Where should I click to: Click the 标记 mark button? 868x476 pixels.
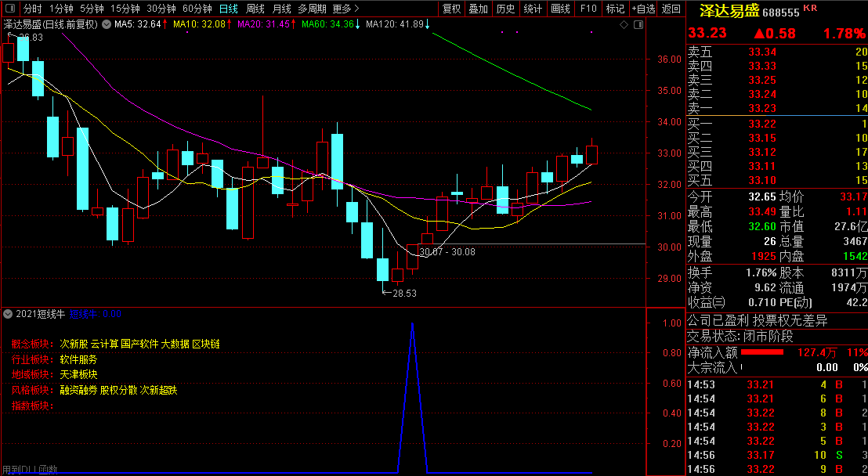pyautogui.click(x=615, y=9)
